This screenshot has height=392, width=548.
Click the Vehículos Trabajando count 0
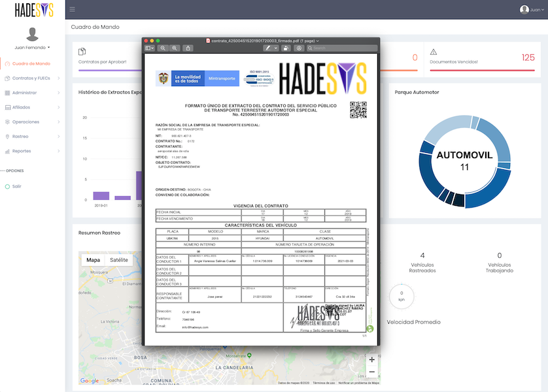(500, 255)
